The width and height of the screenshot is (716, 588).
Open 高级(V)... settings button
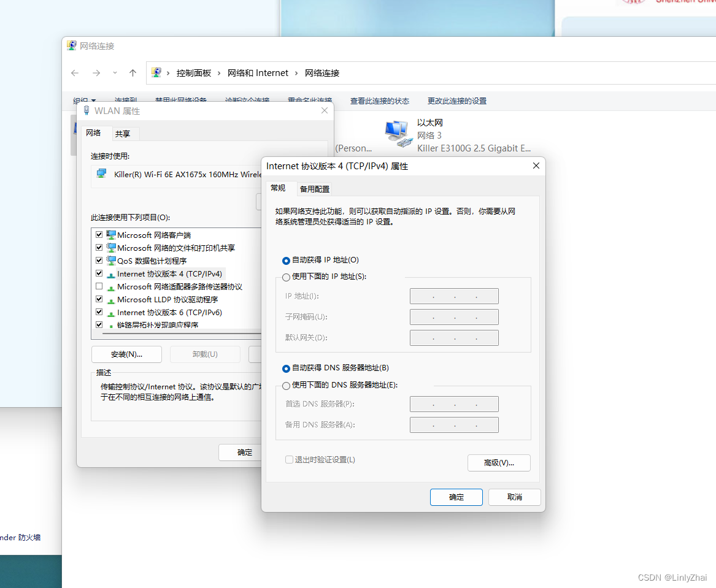pyautogui.click(x=499, y=462)
